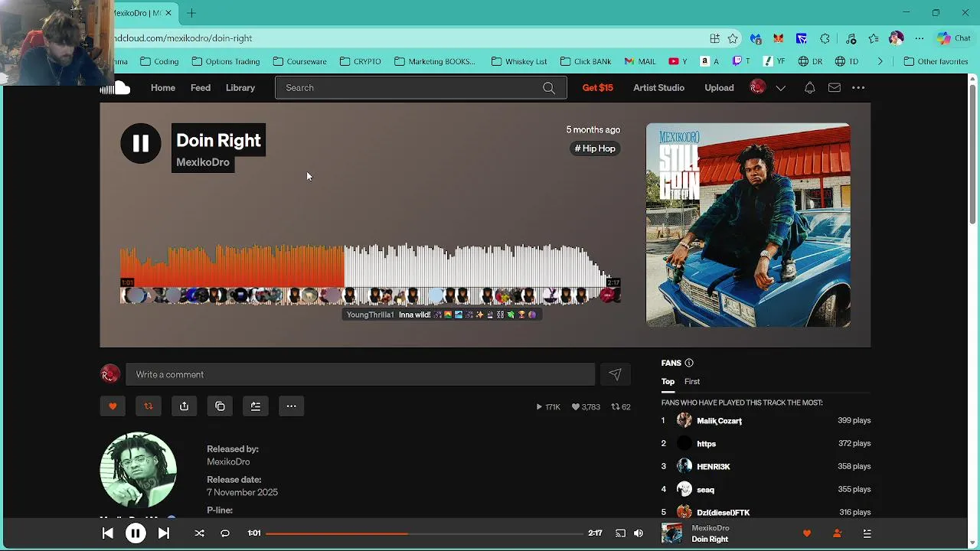
Task: Expand the Other favorites folder
Action: (x=936, y=61)
